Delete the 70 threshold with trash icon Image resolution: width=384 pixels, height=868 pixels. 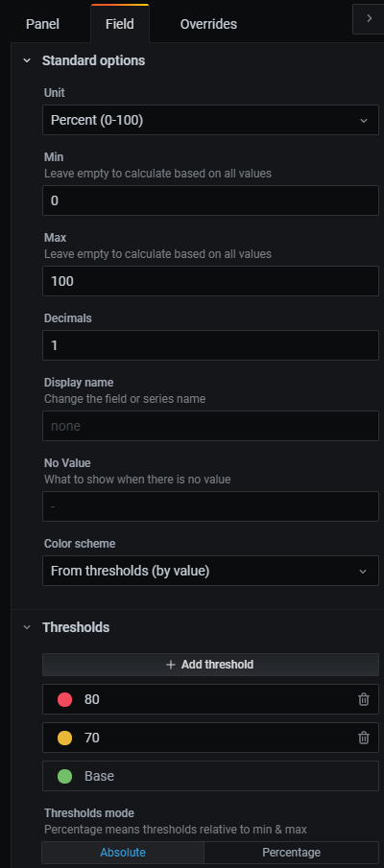pyautogui.click(x=364, y=738)
